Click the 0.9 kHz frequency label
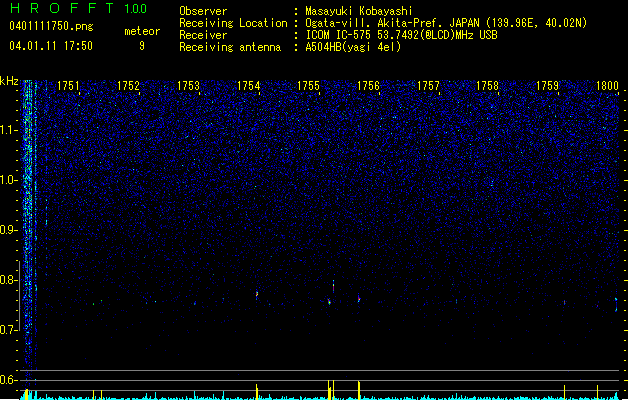This screenshot has height=400, width=629. pyautogui.click(x=9, y=230)
